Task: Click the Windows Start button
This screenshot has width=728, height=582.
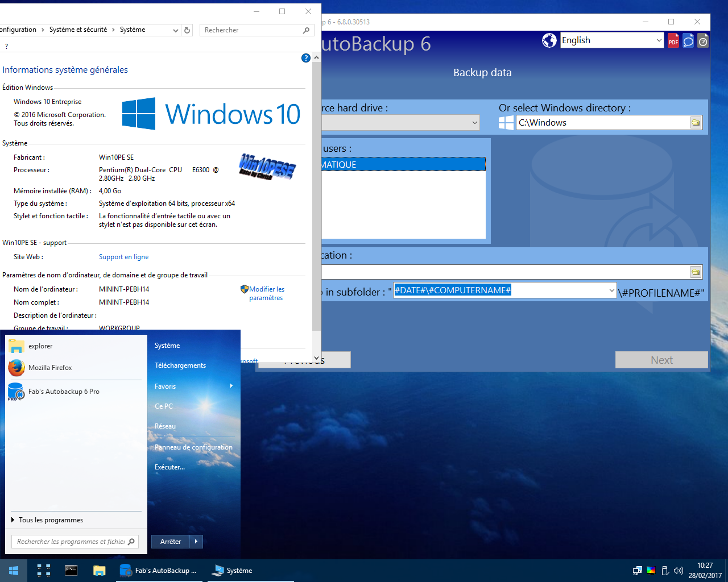Action: [14, 571]
